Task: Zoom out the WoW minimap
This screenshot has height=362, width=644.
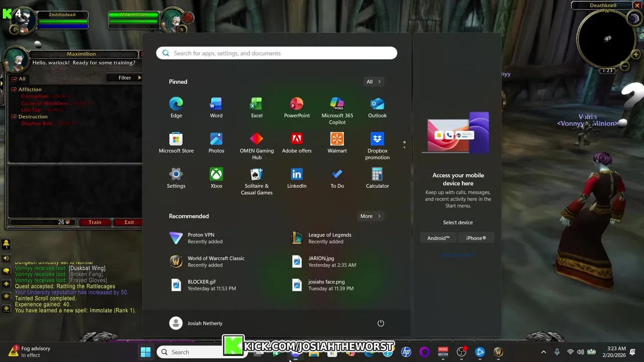Action: [625, 66]
